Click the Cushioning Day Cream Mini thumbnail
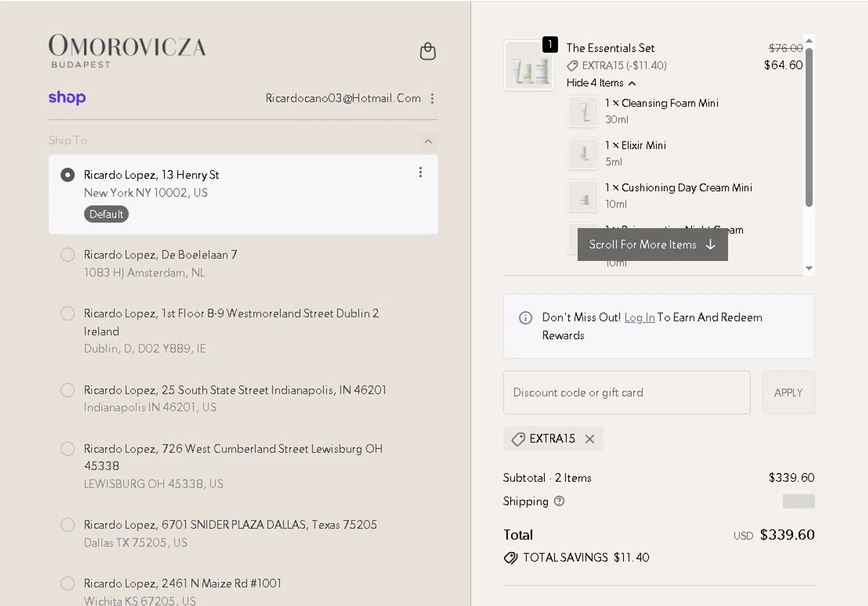868x606 pixels. coord(583,196)
